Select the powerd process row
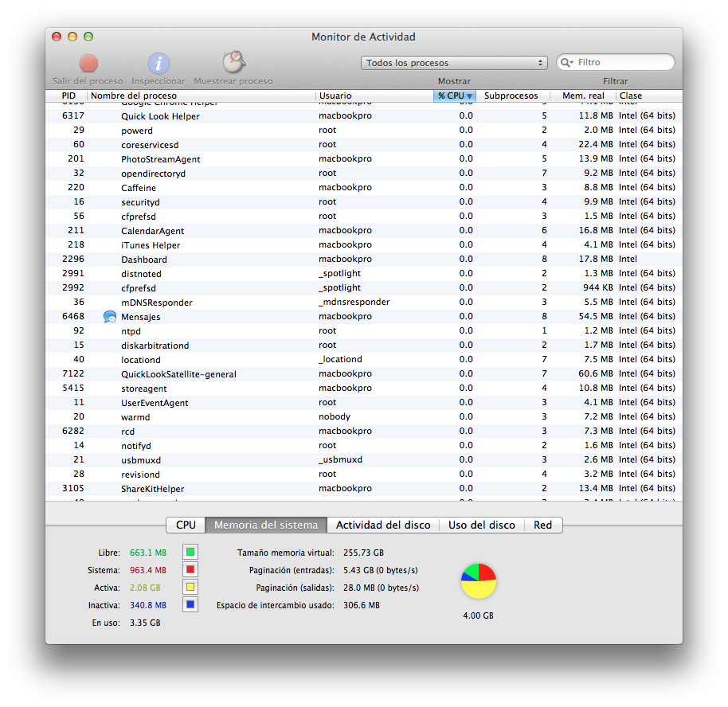Image resolution: width=728 pixels, height=707 pixels. click(x=364, y=131)
